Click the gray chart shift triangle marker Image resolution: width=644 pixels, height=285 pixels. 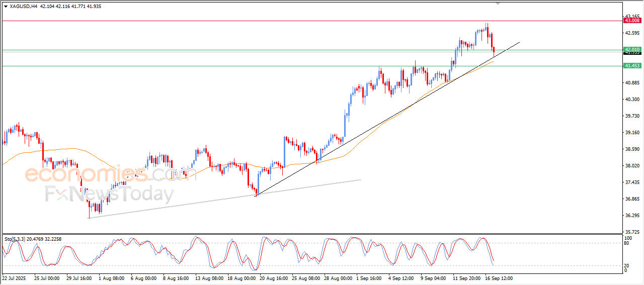499,4
